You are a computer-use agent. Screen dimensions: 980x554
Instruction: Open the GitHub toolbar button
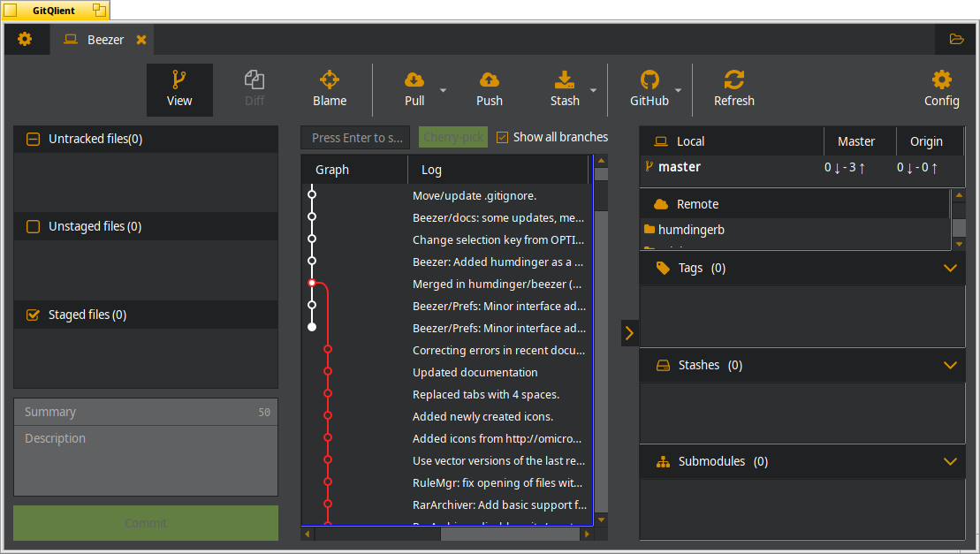(650, 89)
